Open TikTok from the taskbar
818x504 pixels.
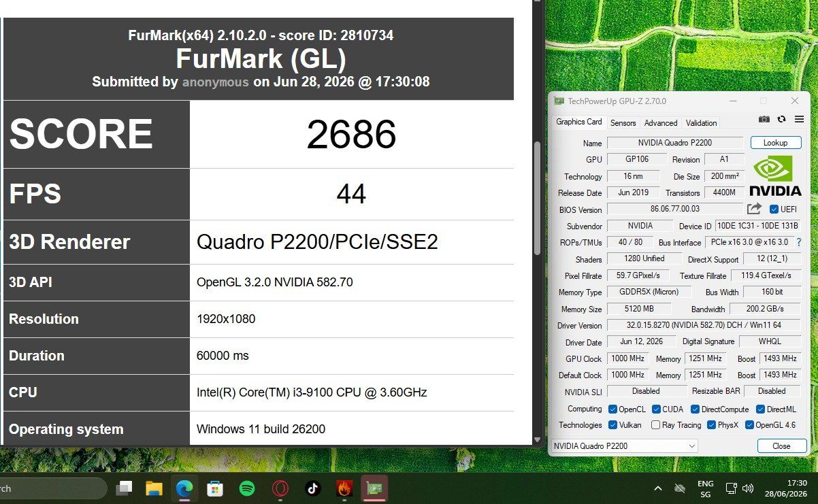coord(312,488)
